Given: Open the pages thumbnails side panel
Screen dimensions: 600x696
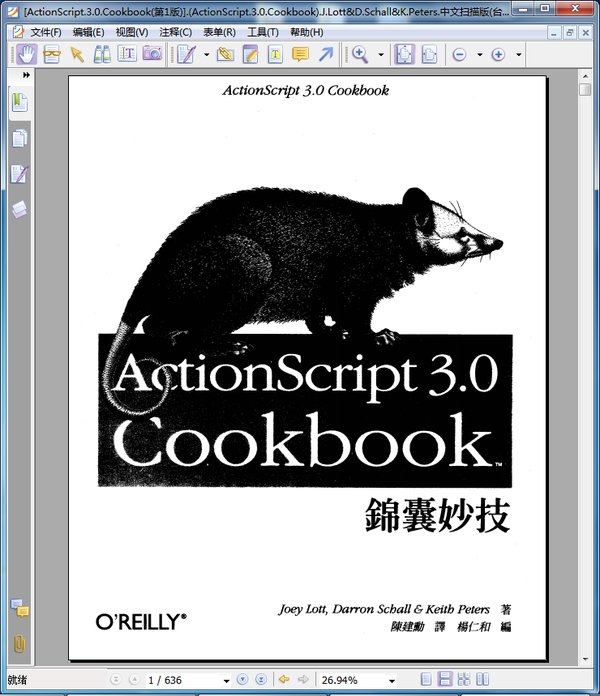Looking at the screenshot, I should [20, 138].
